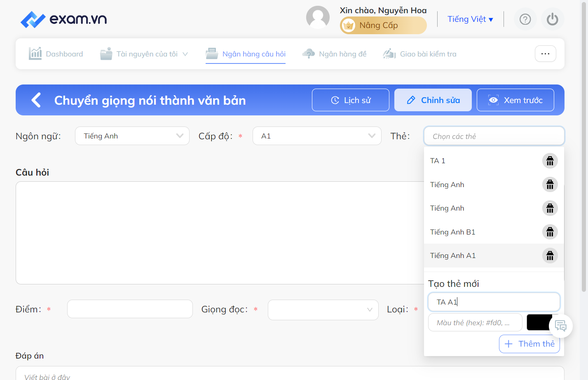Image resolution: width=588 pixels, height=380 pixels.
Task: Click the back arrow beside the page title
Action: (36, 100)
